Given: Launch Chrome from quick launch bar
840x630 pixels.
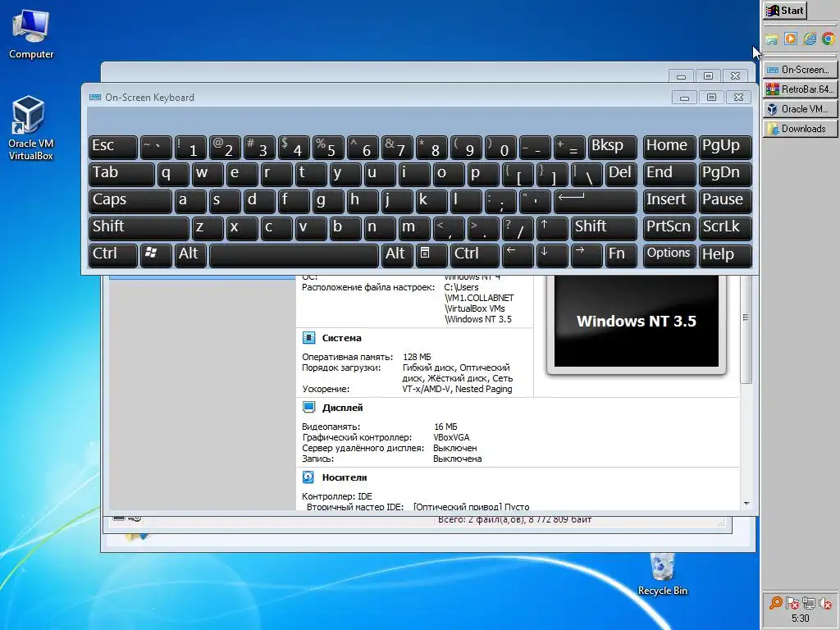Looking at the screenshot, I should (829, 39).
